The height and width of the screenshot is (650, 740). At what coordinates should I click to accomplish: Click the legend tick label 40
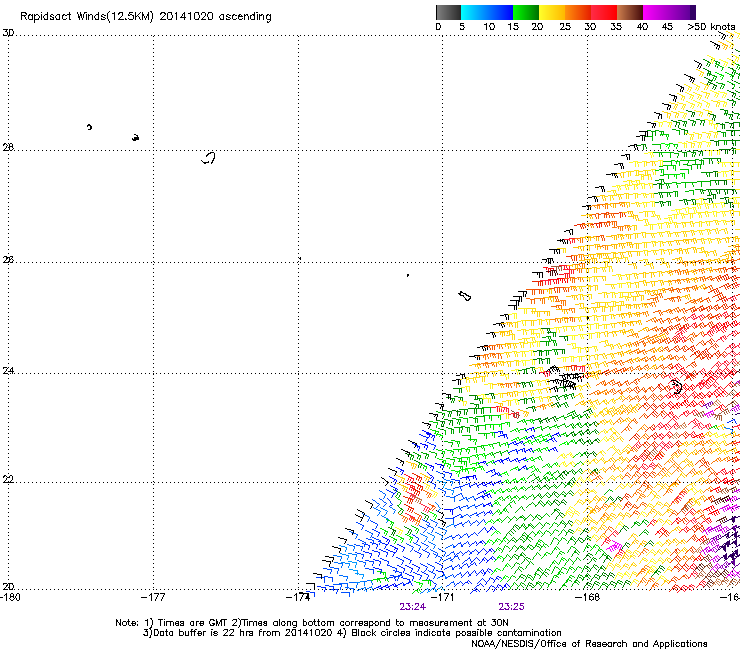pyautogui.click(x=642, y=27)
